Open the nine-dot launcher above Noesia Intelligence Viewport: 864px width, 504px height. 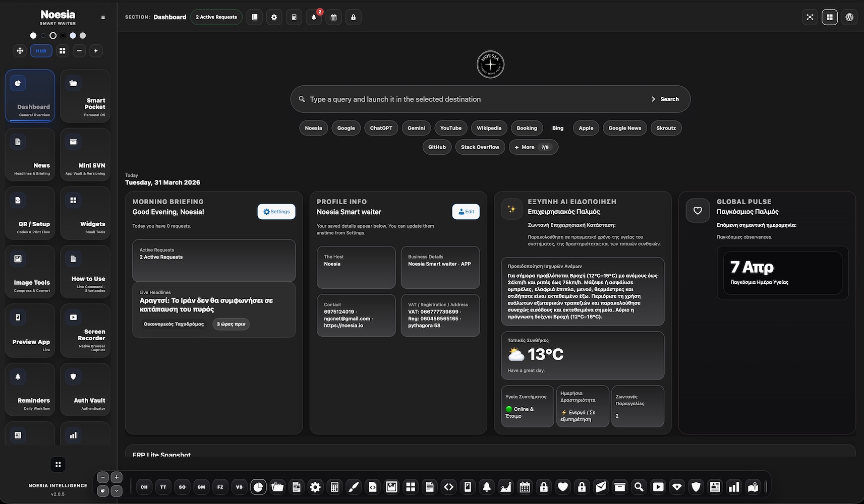[x=58, y=465]
